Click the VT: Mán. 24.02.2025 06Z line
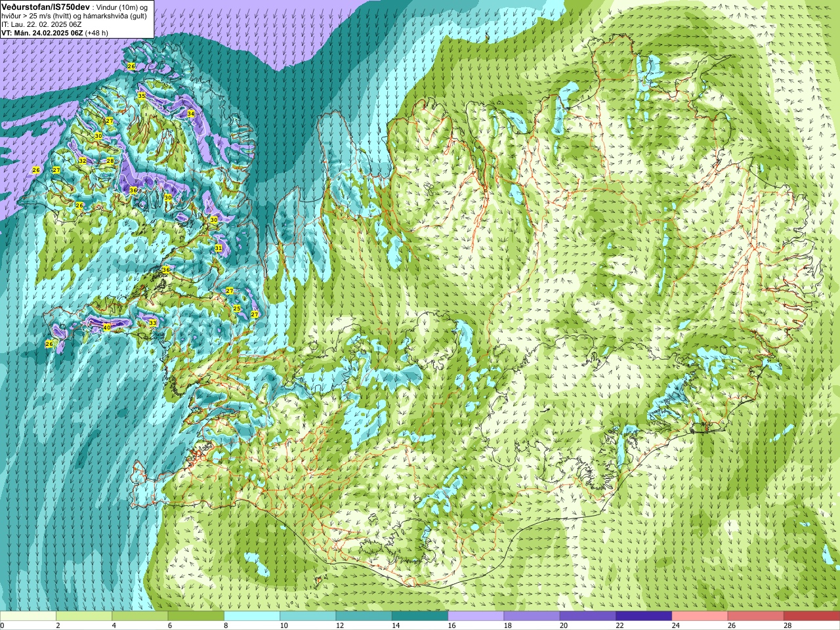 [x=42, y=33]
